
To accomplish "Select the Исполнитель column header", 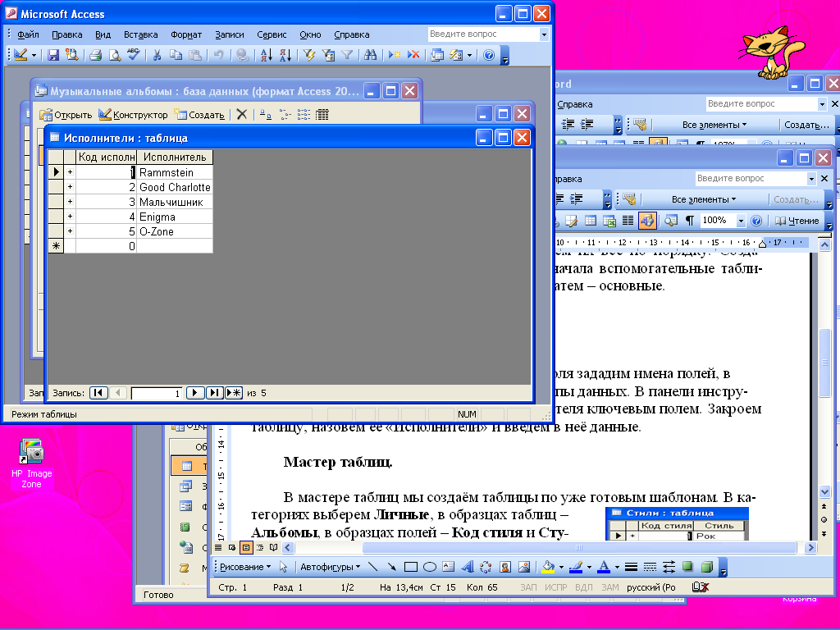I will pyautogui.click(x=175, y=157).
